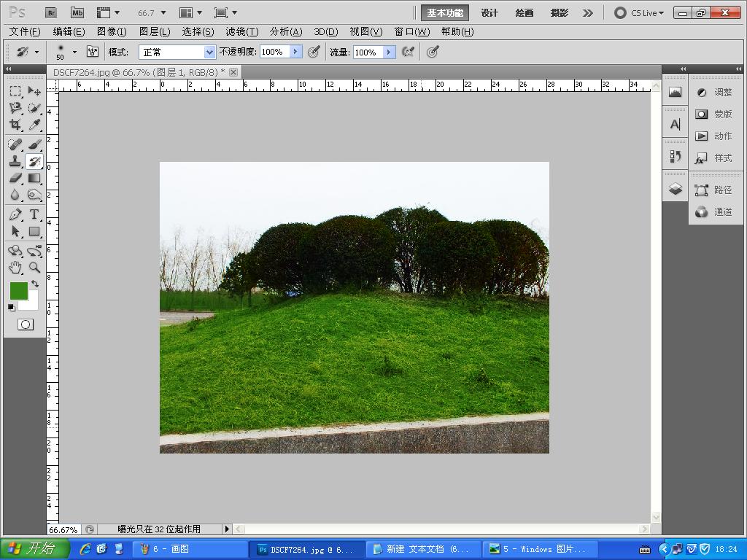This screenshot has width=747, height=560.
Task: Select the Crop tool
Action: (x=15, y=125)
